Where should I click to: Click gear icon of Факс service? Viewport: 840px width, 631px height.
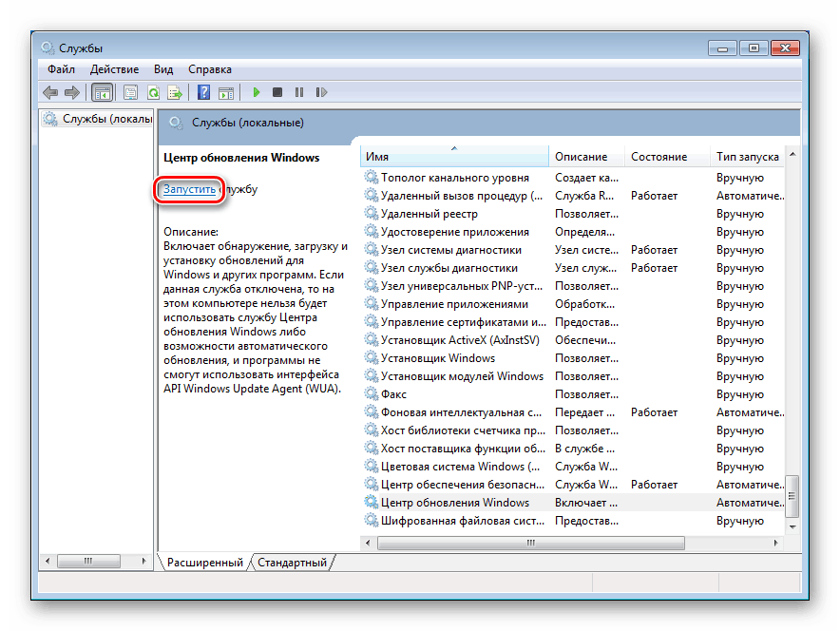[372, 393]
